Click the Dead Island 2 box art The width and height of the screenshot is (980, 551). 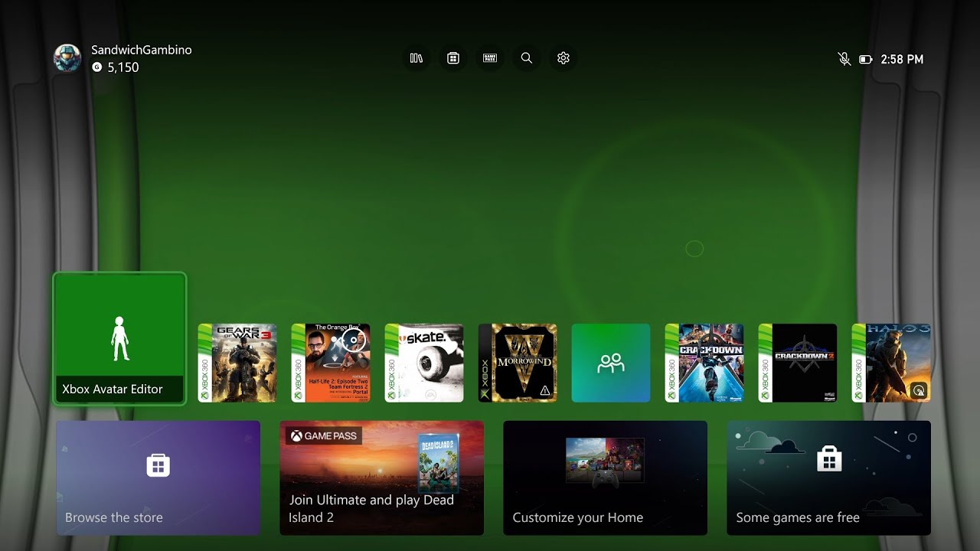[439, 462]
